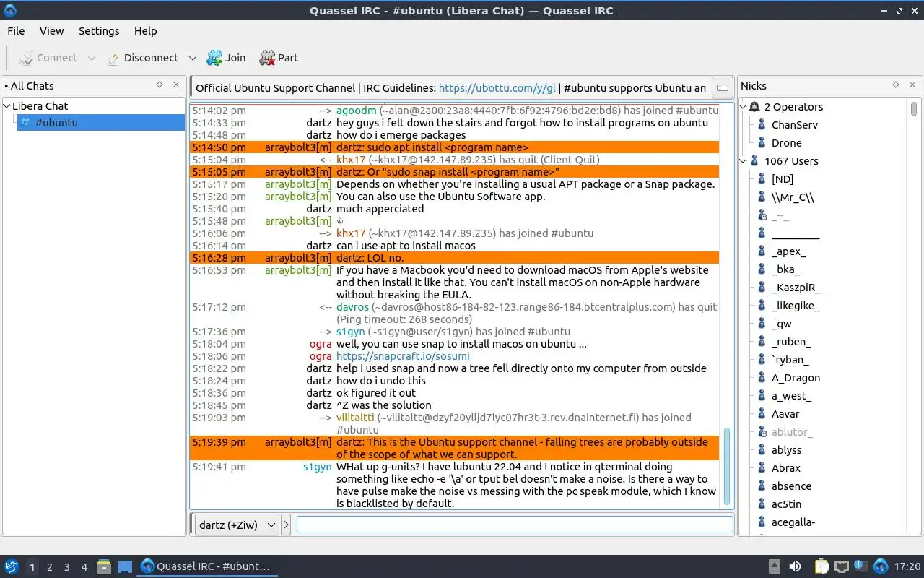Switch to workspace 2 in taskbar
This screenshot has width=924, height=578.
49,567
